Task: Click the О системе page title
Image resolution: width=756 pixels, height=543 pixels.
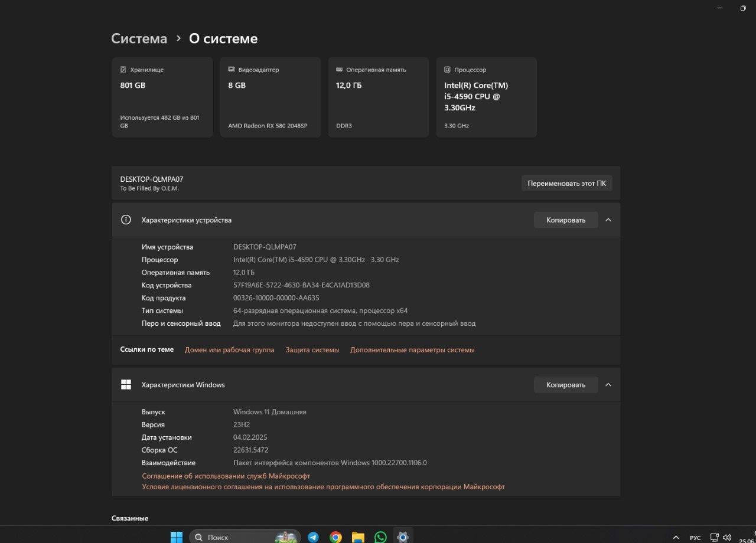Action: [223, 39]
